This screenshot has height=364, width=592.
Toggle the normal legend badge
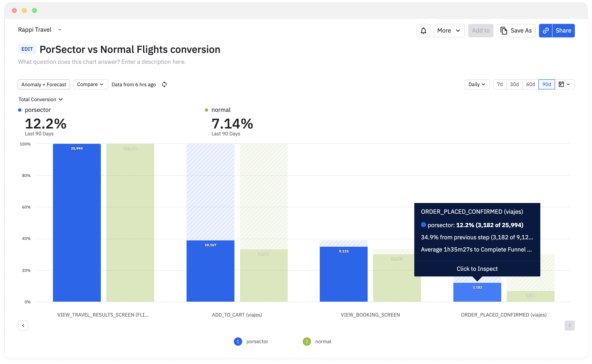click(x=307, y=341)
